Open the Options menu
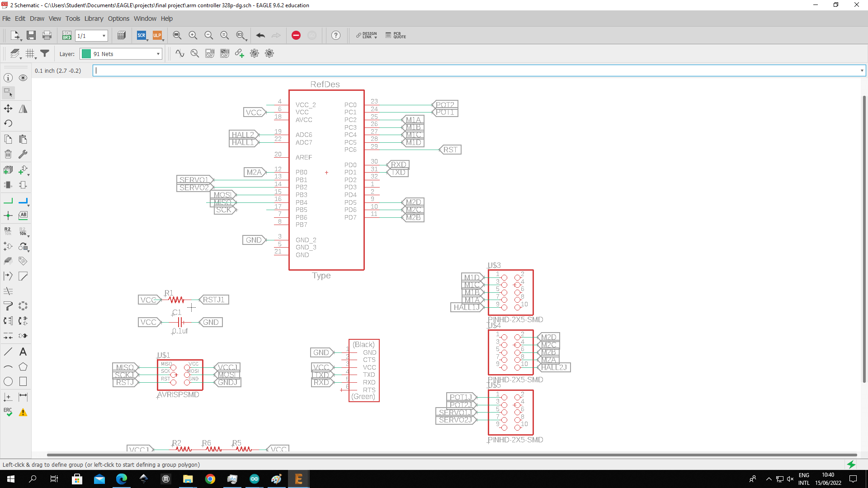The image size is (868, 488). 118,19
